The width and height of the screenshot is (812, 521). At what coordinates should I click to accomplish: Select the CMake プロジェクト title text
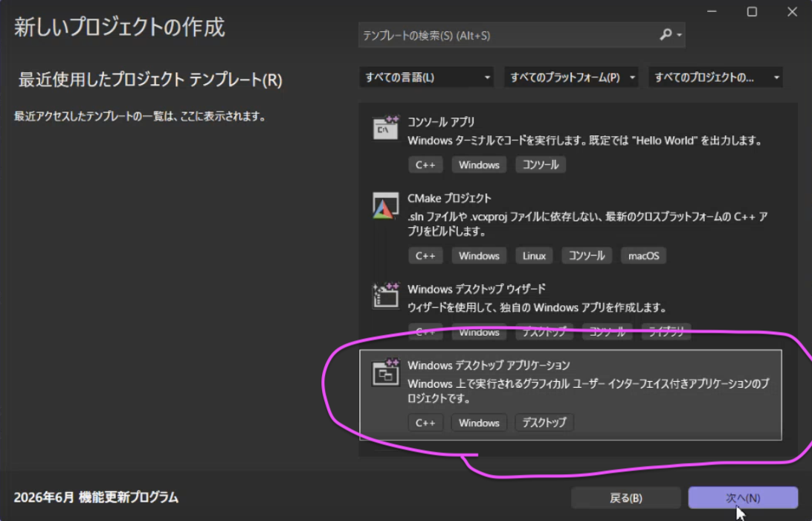[449, 198]
